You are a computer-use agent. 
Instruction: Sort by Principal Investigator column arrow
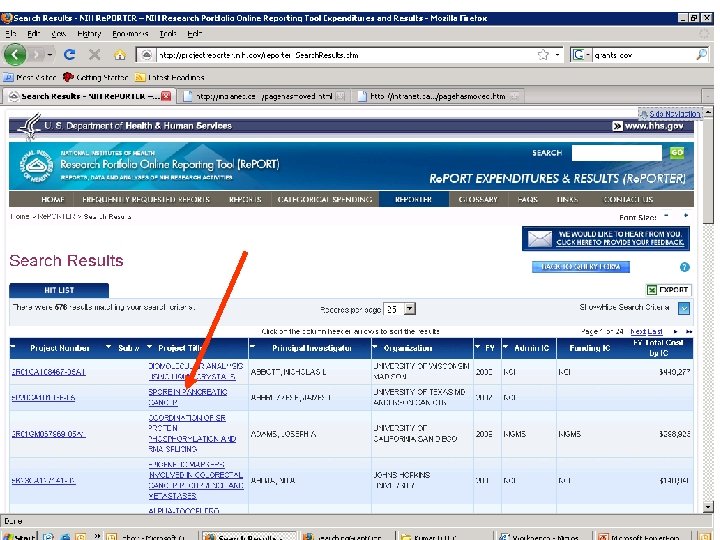253,347
